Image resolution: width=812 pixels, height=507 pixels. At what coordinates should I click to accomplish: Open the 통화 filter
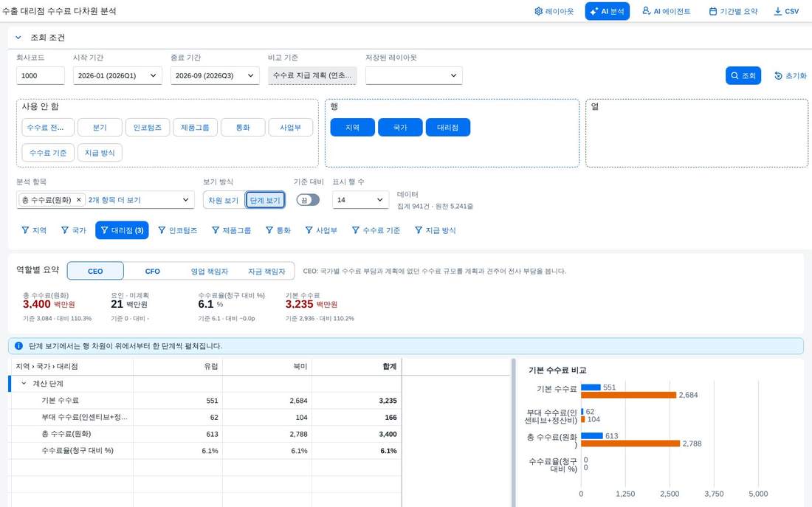tap(278, 230)
